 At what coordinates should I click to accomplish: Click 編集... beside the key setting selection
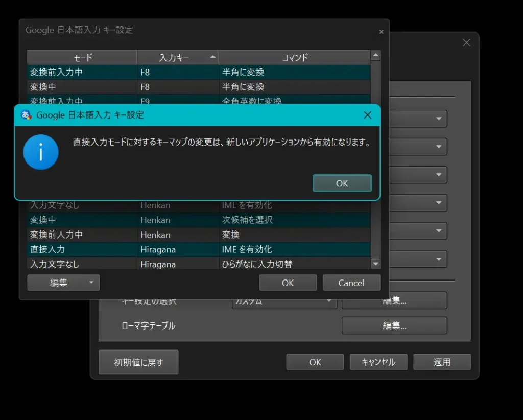pyautogui.click(x=394, y=301)
